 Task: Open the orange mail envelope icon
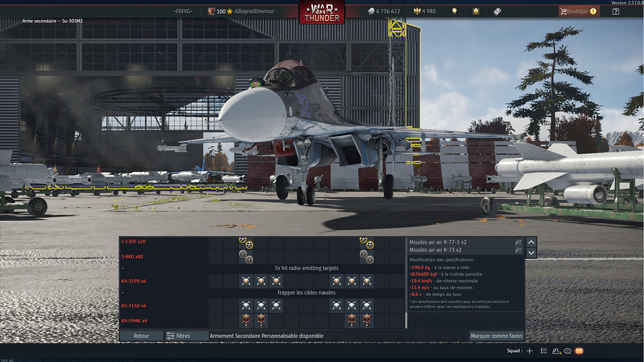[579, 351]
